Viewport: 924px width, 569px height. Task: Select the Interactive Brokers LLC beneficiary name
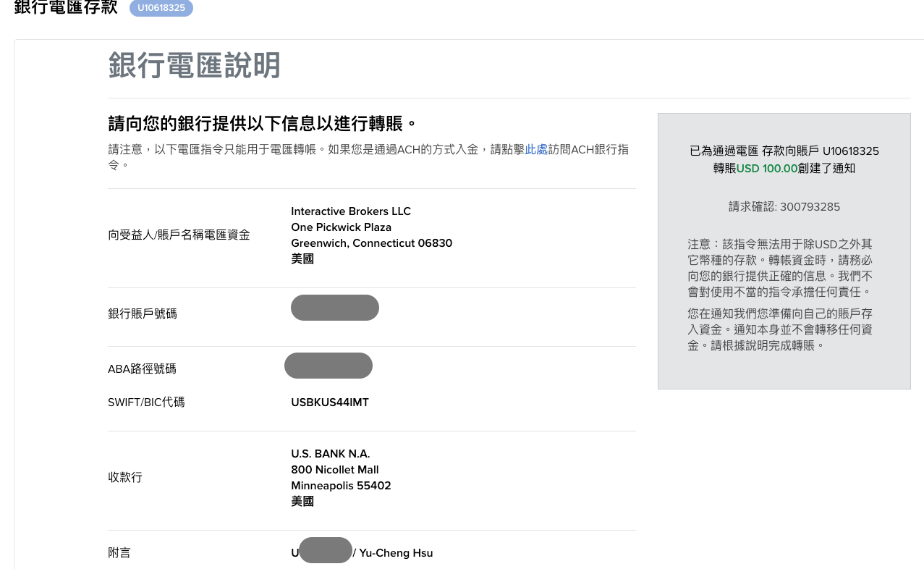pos(351,211)
